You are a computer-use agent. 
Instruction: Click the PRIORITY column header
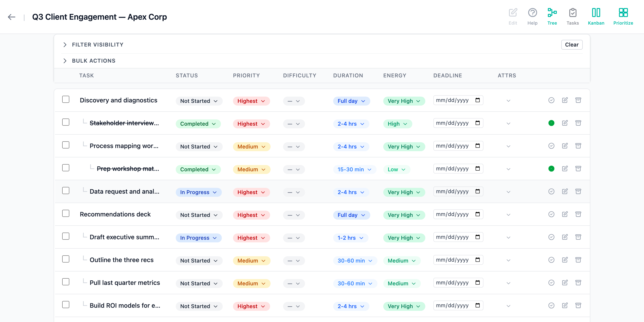(246, 76)
